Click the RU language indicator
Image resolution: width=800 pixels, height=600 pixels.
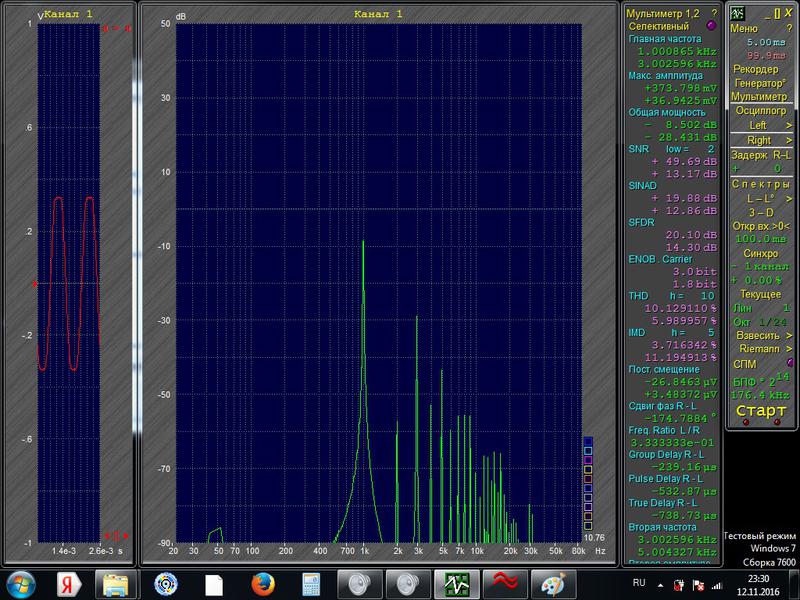(639, 583)
